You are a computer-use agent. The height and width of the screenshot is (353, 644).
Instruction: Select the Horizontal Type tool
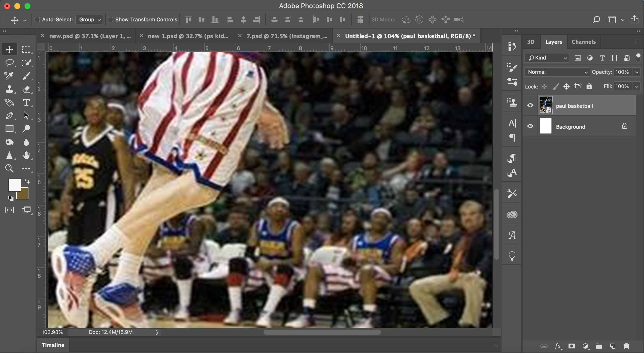point(26,102)
